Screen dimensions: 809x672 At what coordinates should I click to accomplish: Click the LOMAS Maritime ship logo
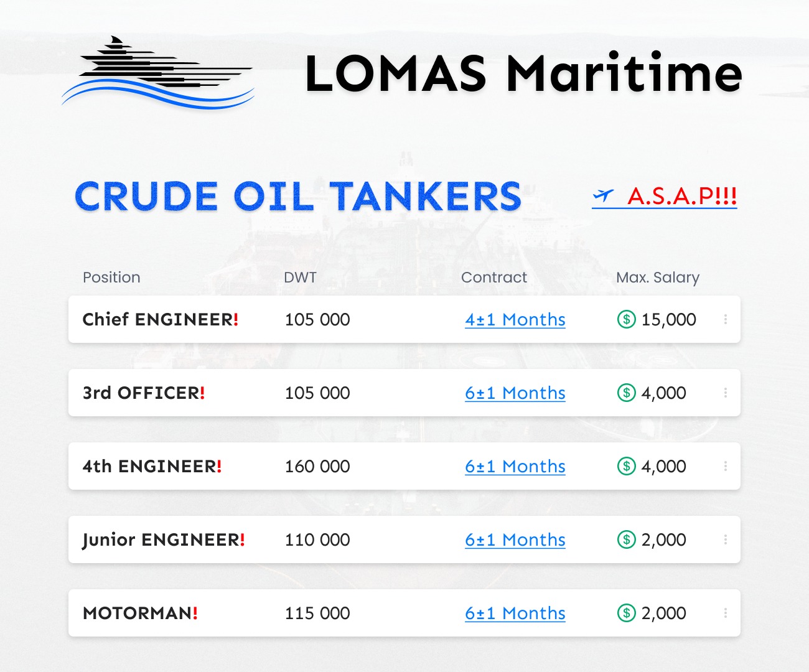157,73
